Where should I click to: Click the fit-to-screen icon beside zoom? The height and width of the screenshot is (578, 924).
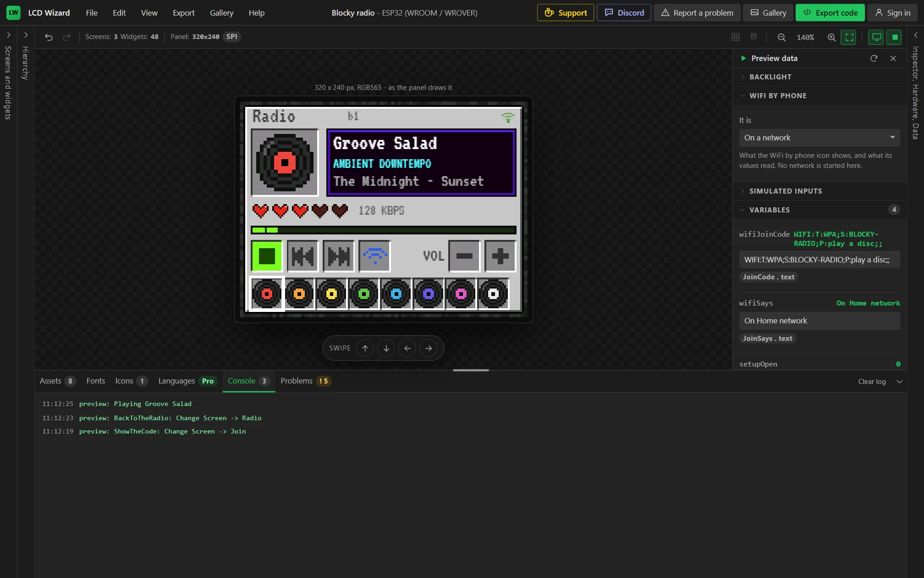(849, 37)
